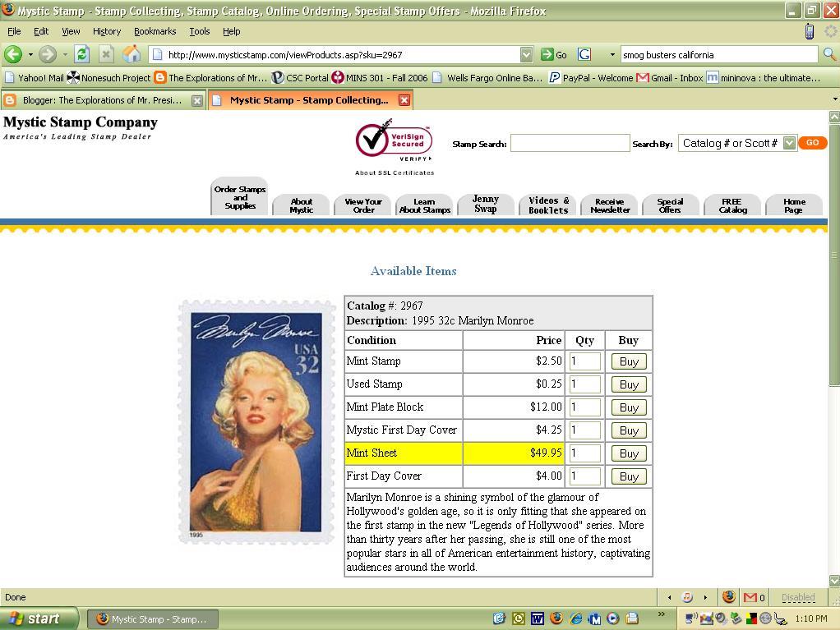Screen dimensions: 840x630
Task: Open the FREE Catalog tab
Action: (x=732, y=205)
